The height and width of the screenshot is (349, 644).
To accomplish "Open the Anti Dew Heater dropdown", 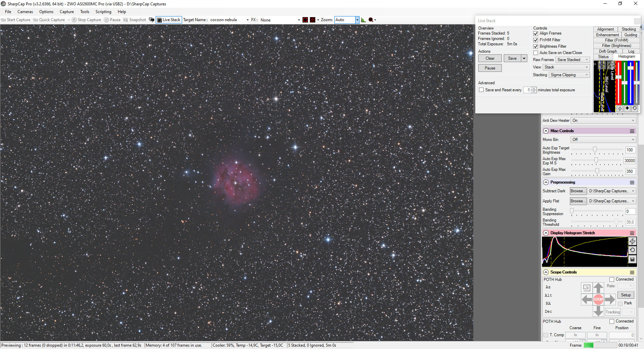I will click(x=603, y=120).
